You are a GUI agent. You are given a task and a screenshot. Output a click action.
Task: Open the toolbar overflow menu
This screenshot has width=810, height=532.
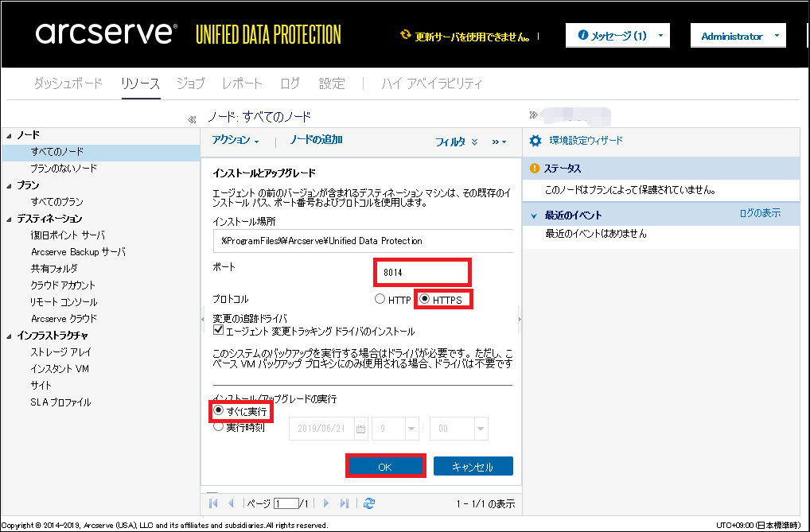click(499, 142)
